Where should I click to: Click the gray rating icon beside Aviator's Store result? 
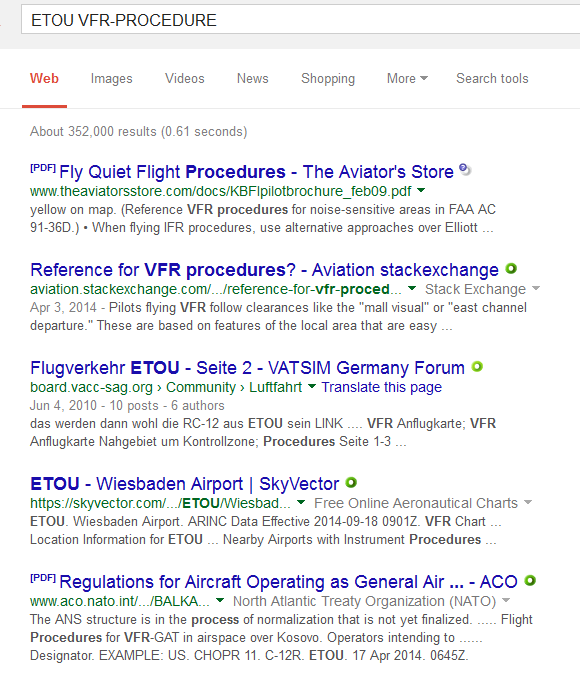465,169
